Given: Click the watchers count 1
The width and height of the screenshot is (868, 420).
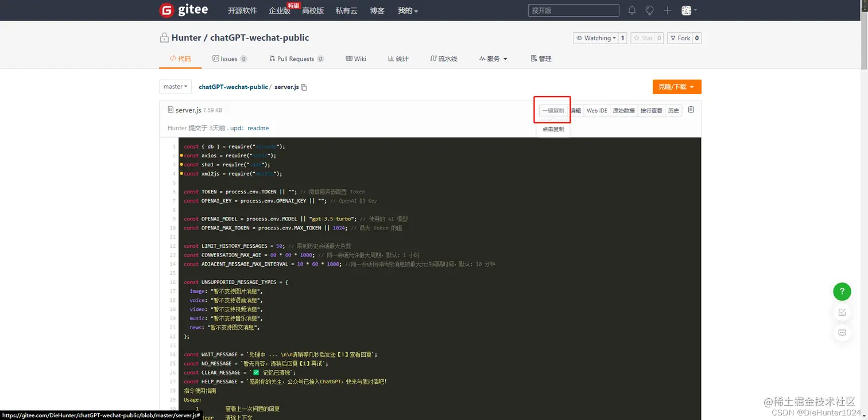Looking at the screenshot, I should point(622,38).
